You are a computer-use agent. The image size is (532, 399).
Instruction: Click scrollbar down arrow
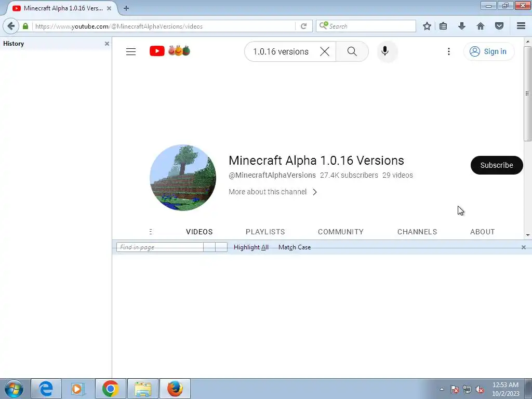[x=527, y=235]
